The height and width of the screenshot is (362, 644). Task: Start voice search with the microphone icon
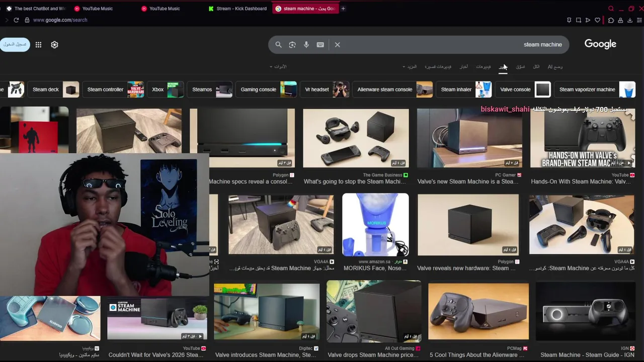pyautogui.click(x=306, y=45)
